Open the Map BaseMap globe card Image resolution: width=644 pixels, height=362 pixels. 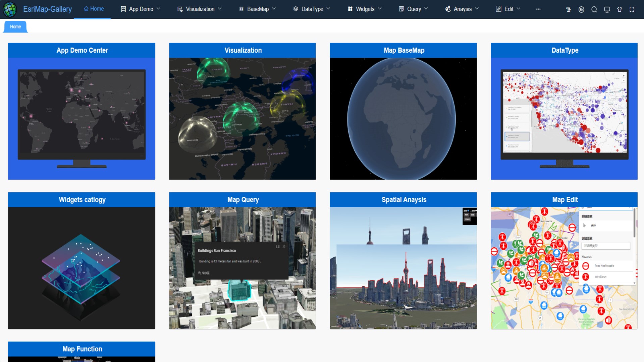(x=403, y=118)
